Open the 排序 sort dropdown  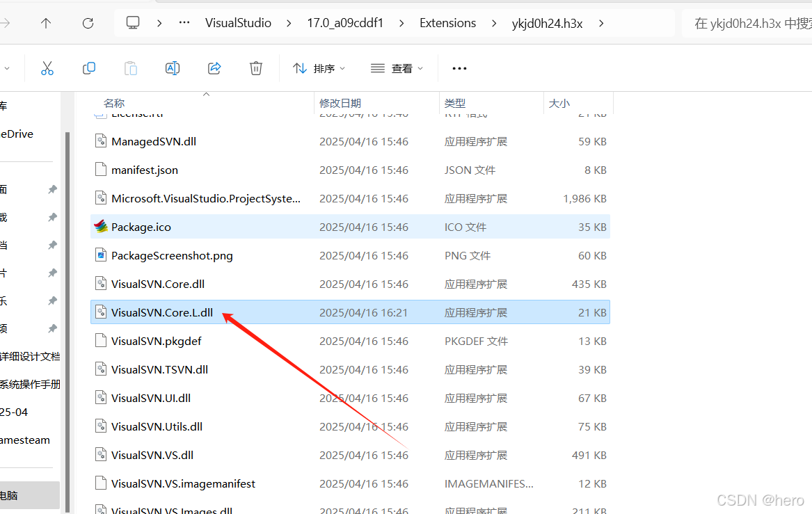[319, 68]
